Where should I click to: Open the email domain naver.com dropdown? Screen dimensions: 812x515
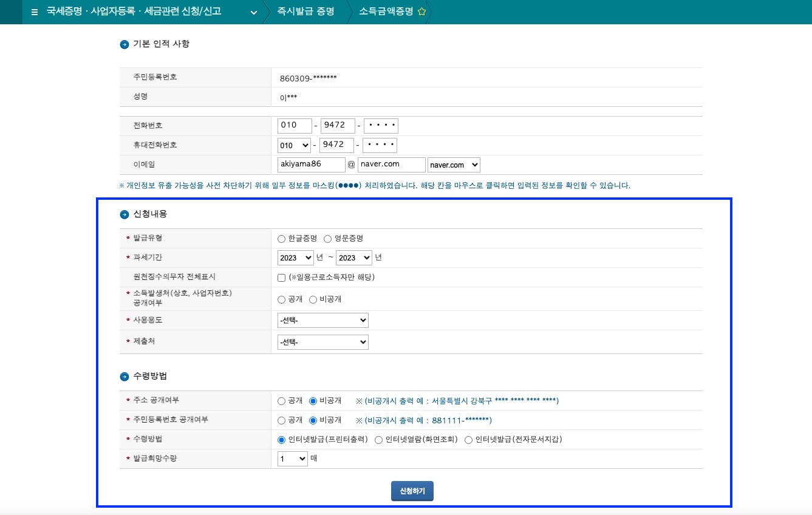coord(454,165)
